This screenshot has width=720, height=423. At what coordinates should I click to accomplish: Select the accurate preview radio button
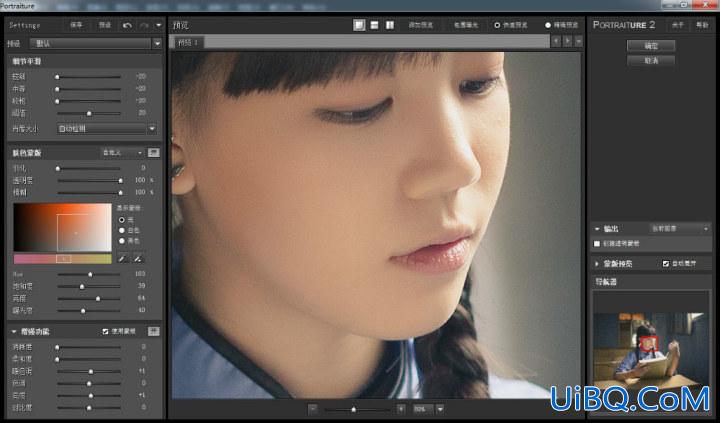548,25
